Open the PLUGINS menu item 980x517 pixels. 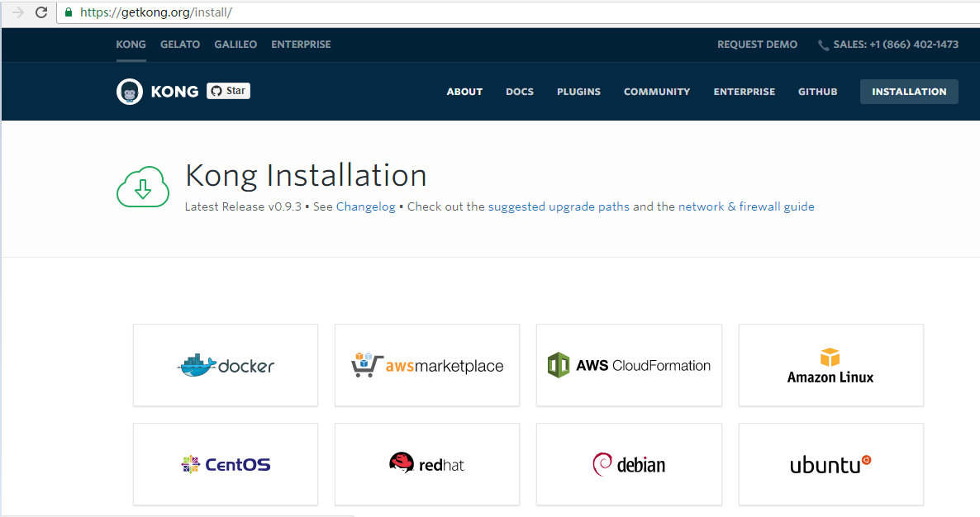pyautogui.click(x=578, y=92)
